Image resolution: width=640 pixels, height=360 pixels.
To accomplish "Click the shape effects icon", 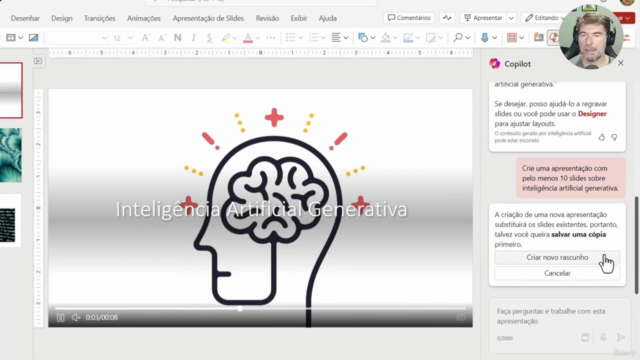I will 430,38.
